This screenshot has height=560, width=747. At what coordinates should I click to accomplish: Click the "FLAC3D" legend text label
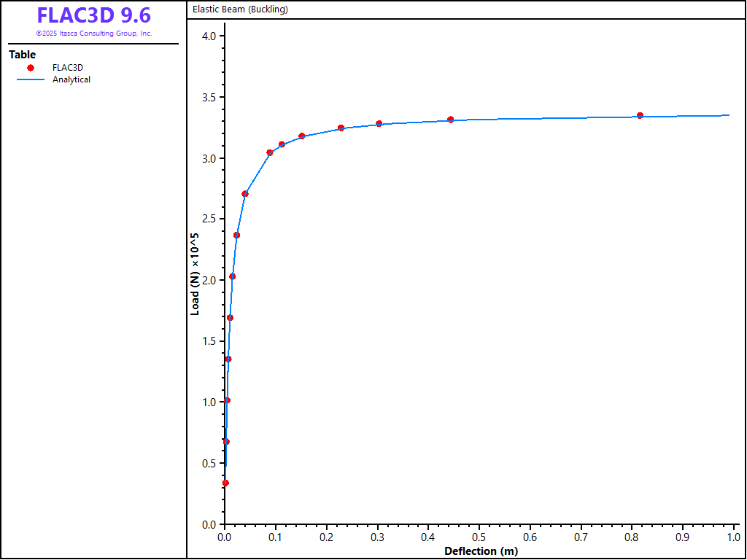tap(68, 68)
